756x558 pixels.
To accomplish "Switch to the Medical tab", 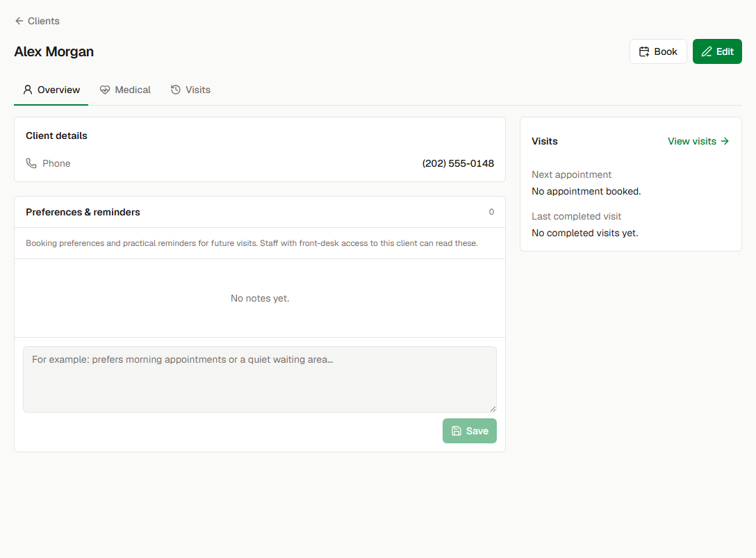I will click(x=125, y=90).
